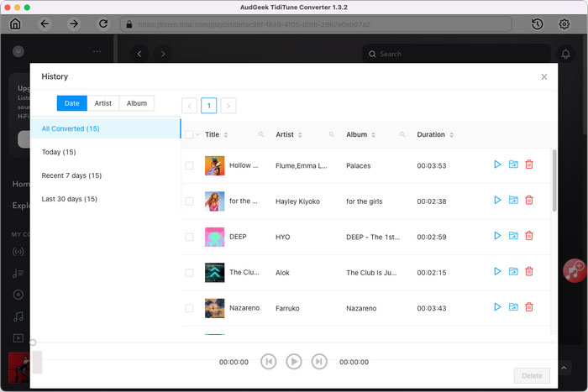Skip to previous track in player

point(269,362)
